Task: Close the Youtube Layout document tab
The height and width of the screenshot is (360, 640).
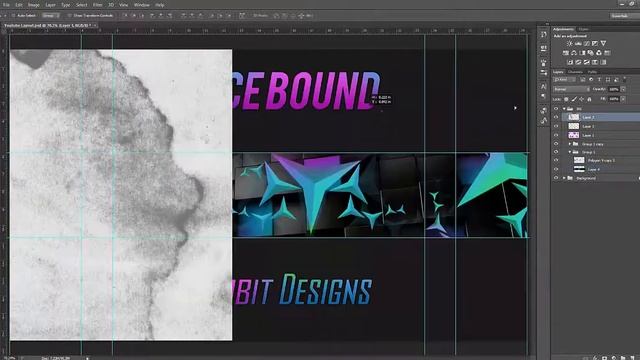Action: click(95, 25)
